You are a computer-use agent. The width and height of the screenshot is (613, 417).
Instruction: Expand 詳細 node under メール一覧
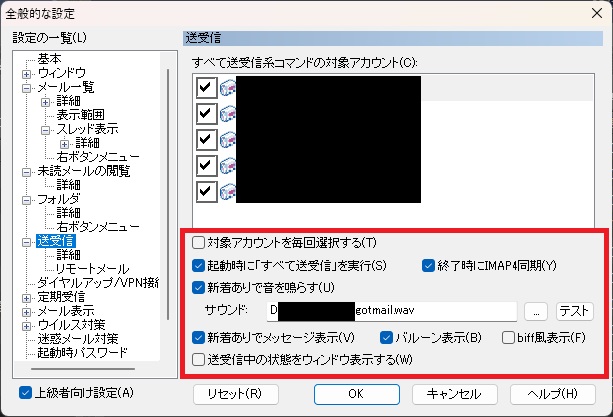45,102
